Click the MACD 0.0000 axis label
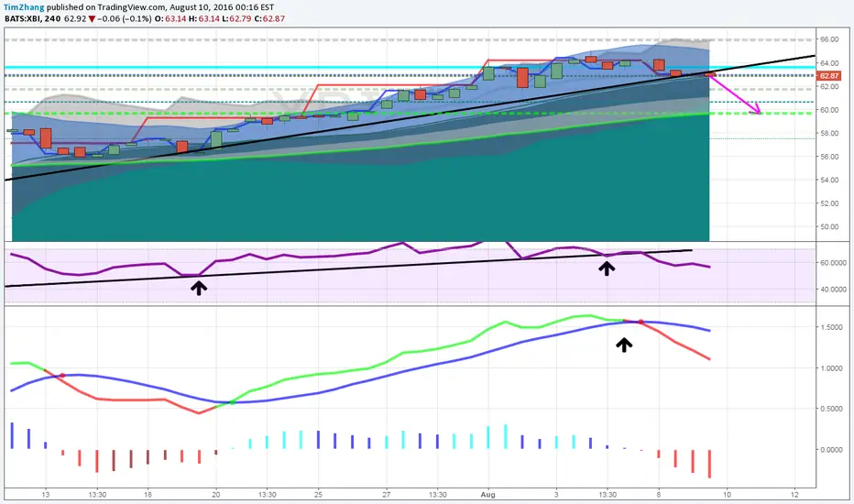The height and width of the screenshot is (504, 854). click(832, 450)
